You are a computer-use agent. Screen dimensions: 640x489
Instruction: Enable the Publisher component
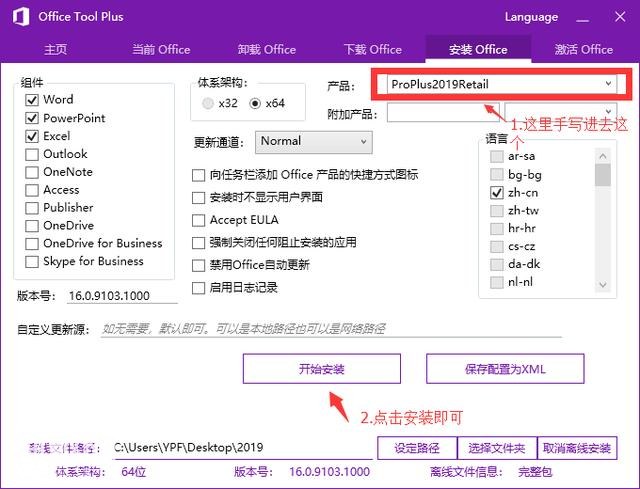(x=32, y=208)
